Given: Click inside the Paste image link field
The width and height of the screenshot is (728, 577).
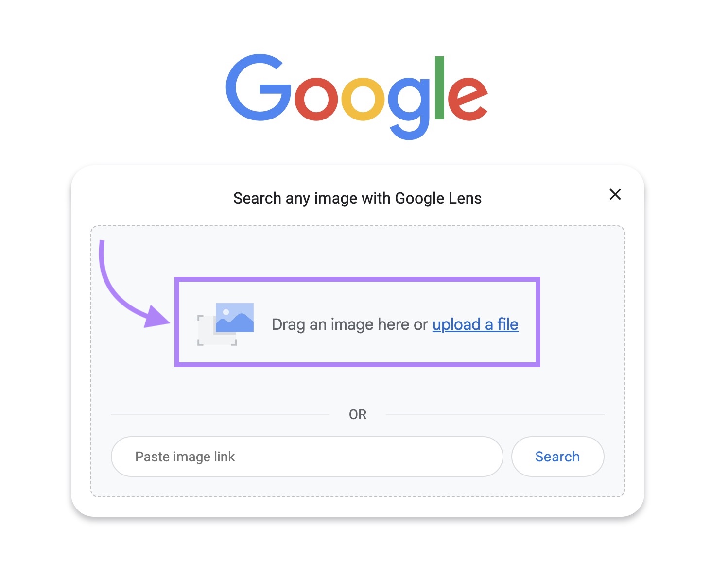Looking at the screenshot, I should (306, 457).
